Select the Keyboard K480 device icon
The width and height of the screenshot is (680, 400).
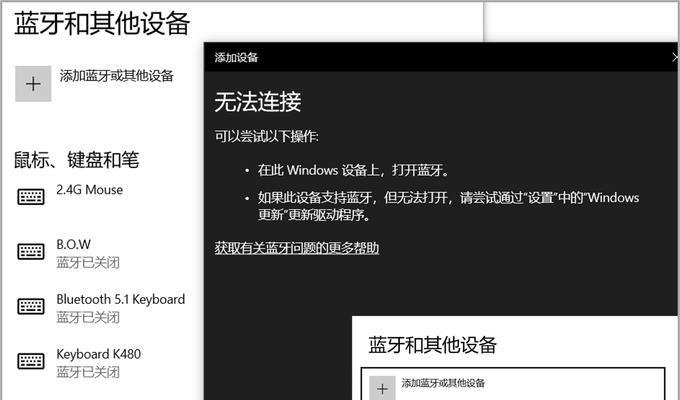click(x=31, y=361)
